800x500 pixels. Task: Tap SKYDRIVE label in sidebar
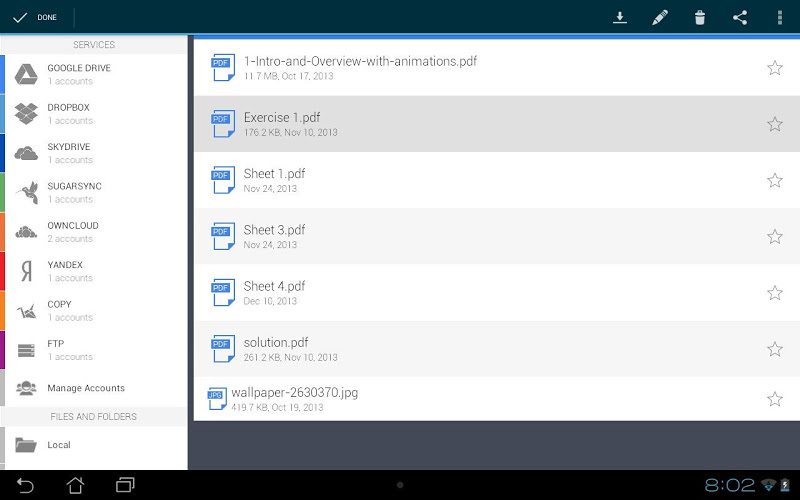pos(69,146)
